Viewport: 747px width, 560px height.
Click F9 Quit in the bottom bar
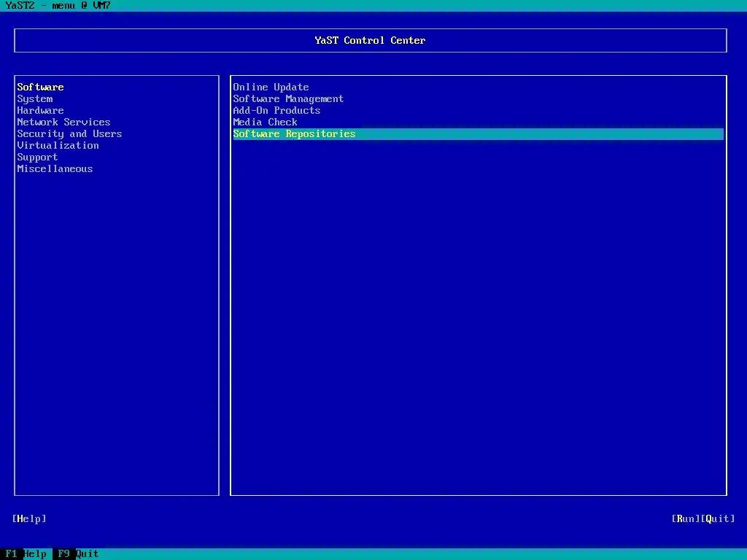point(79,554)
